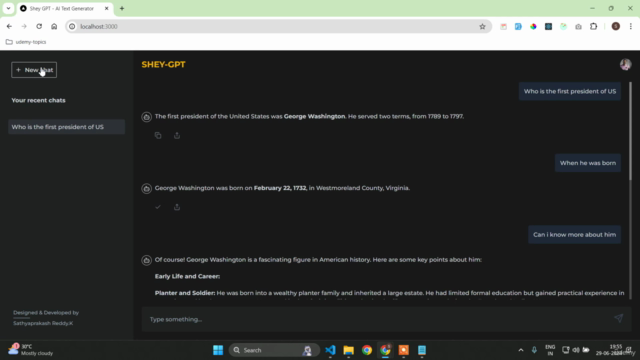Open browser home page
The height and width of the screenshot is (360, 640).
(x=54, y=27)
